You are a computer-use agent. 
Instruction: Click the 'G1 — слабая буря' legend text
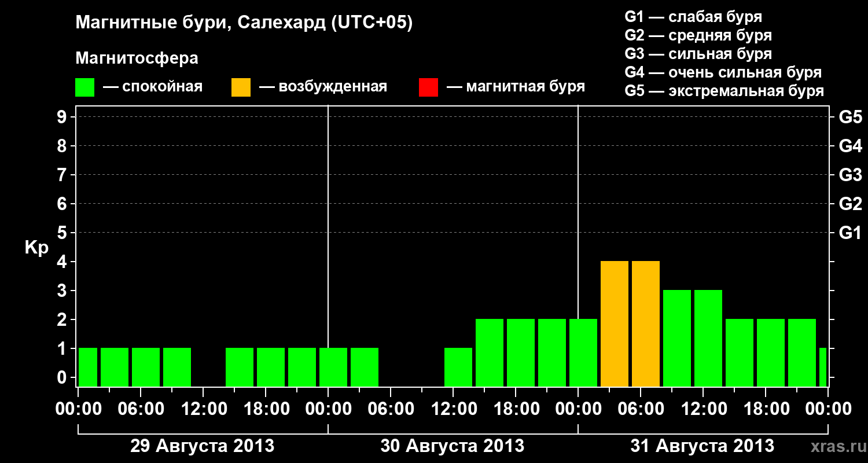click(x=693, y=17)
